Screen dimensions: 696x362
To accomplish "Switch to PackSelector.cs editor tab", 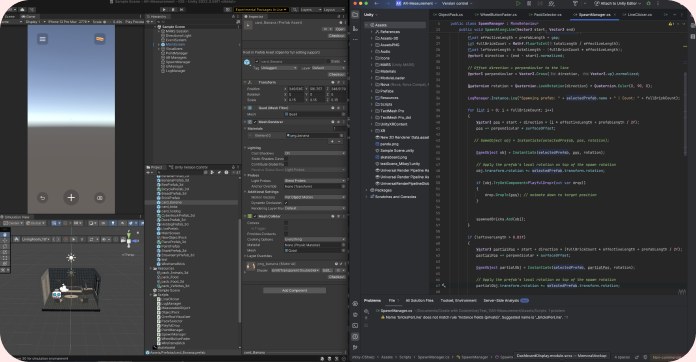I will [547, 15].
